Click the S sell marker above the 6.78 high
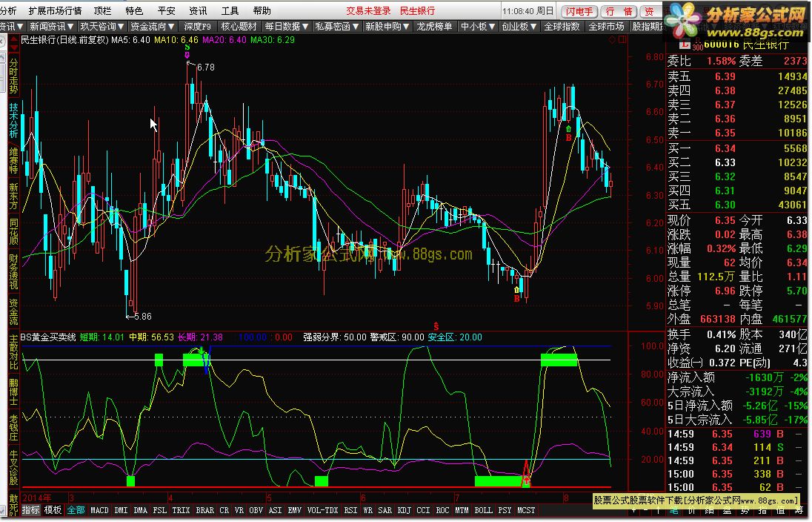Viewport: 812px width, 522px height. coord(187,47)
